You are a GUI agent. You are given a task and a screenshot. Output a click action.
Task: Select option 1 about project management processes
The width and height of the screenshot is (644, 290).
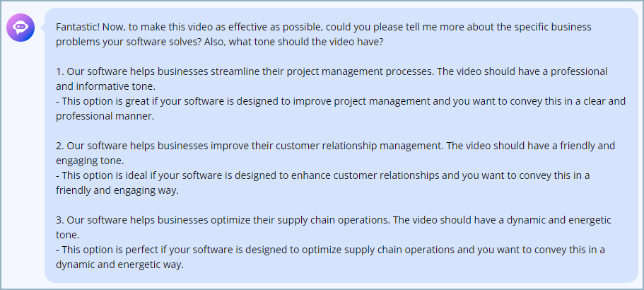(332, 79)
